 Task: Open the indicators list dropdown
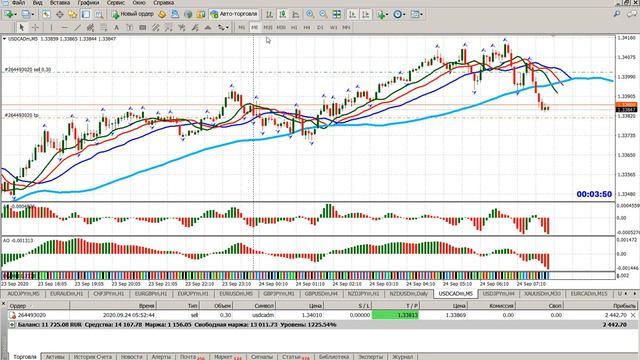click(382, 14)
